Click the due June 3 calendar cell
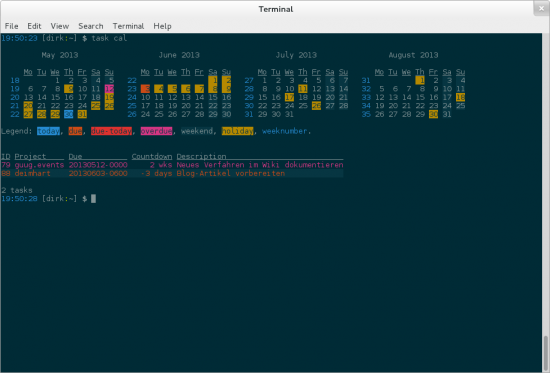 point(145,89)
